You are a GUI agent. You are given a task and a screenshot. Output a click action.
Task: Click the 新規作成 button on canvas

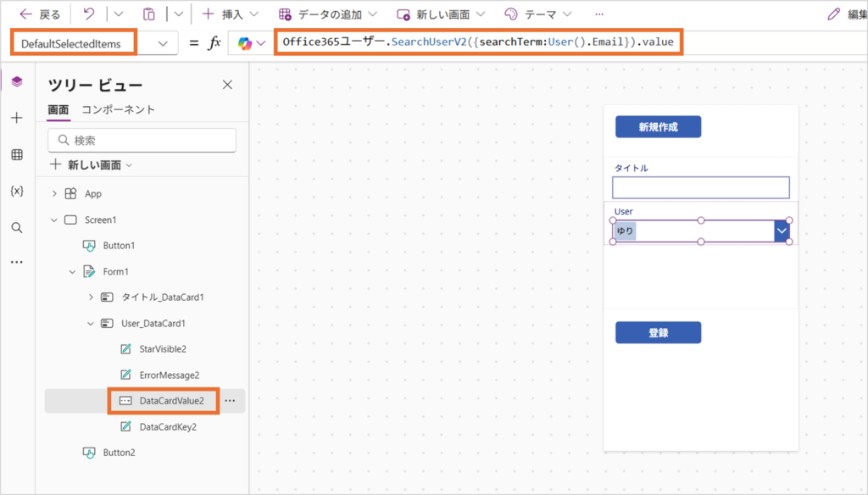point(658,127)
